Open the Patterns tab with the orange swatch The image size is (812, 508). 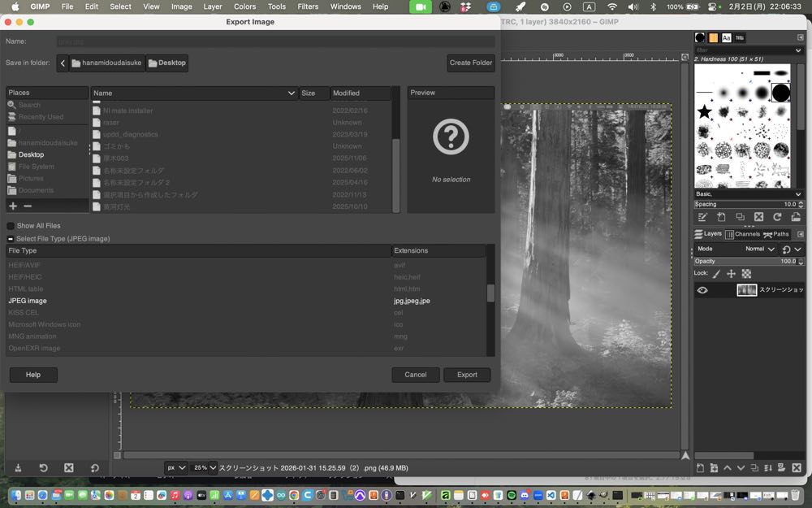[713, 37]
